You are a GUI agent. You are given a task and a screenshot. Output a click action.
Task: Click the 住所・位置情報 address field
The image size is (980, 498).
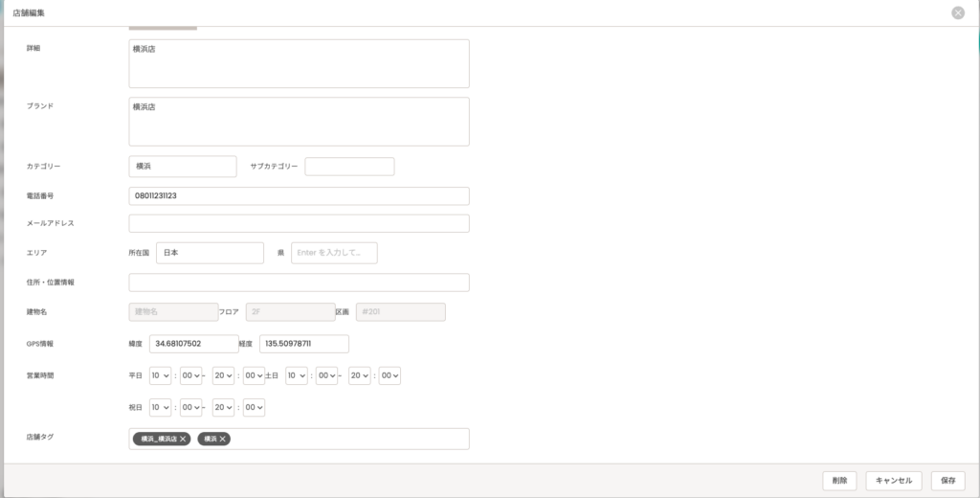[x=299, y=283]
